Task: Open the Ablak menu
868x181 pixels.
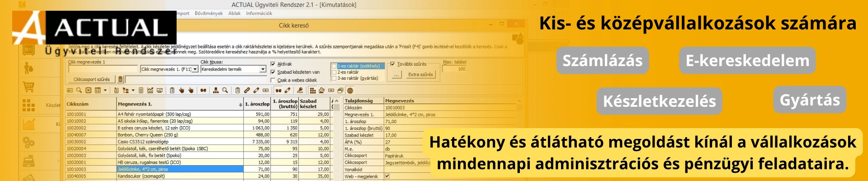Action: (x=234, y=14)
